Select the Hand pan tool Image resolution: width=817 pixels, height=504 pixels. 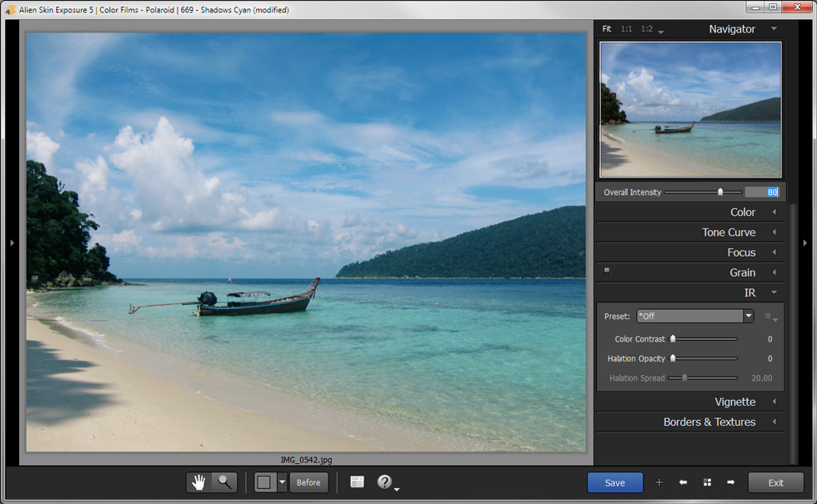point(198,482)
